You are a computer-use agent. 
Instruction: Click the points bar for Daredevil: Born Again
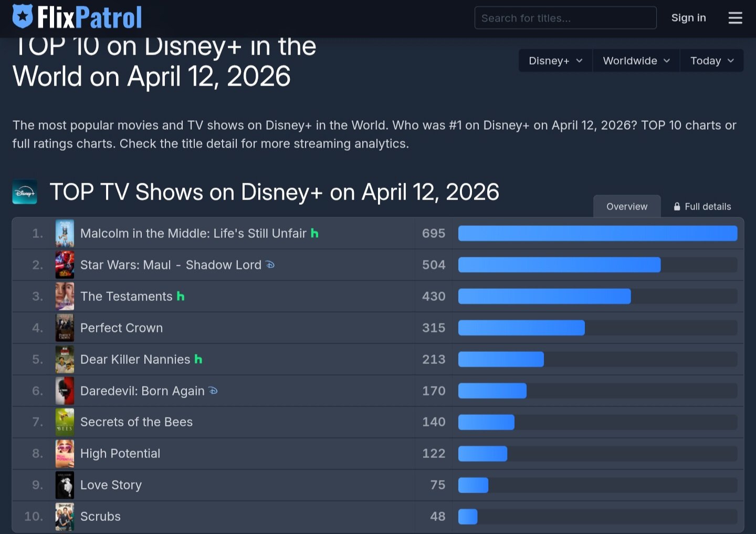click(x=492, y=391)
